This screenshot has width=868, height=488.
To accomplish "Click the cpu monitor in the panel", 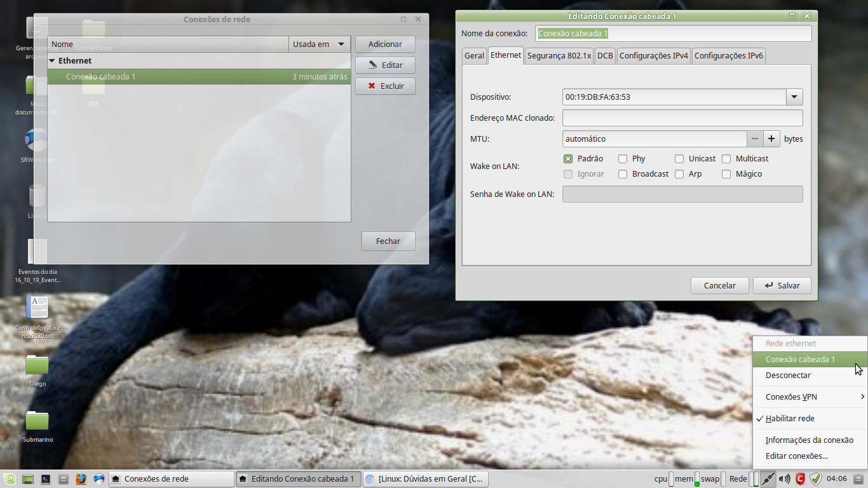I will click(x=663, y=479).
